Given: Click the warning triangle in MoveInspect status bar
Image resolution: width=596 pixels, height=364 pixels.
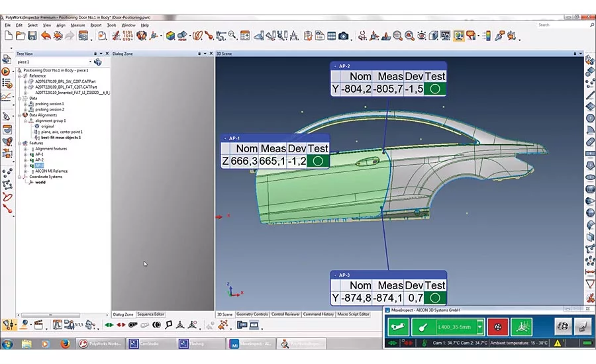Looking at the screenshot, I should coord(557,343).
